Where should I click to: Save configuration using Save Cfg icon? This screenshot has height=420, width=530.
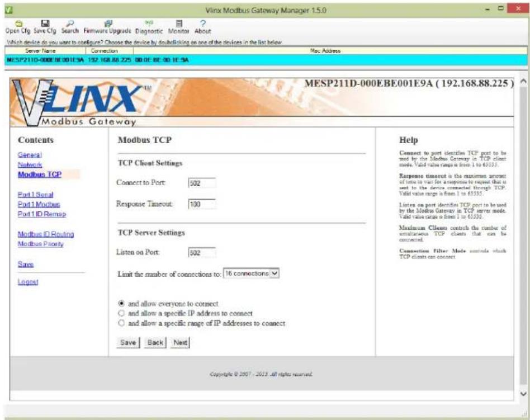point(45,27)
